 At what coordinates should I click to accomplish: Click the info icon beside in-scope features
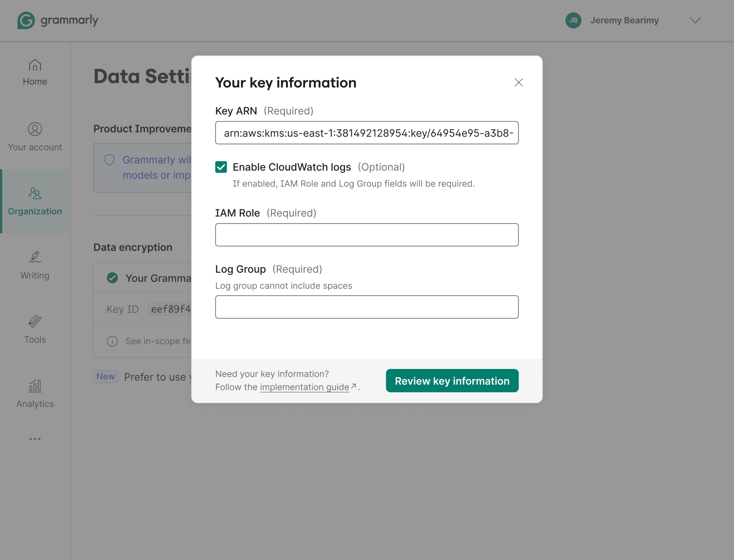point(112,341)
